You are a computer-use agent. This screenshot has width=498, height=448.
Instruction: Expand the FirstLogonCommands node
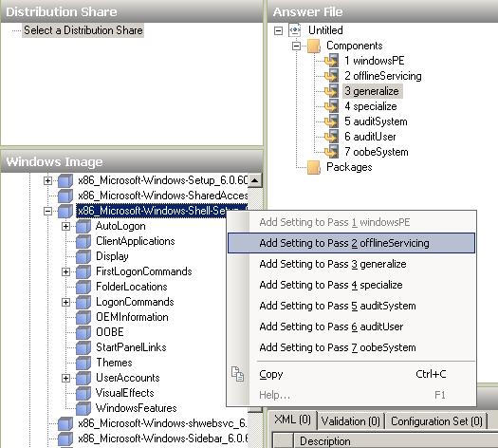pyautogui.click(x=65, y=271)
